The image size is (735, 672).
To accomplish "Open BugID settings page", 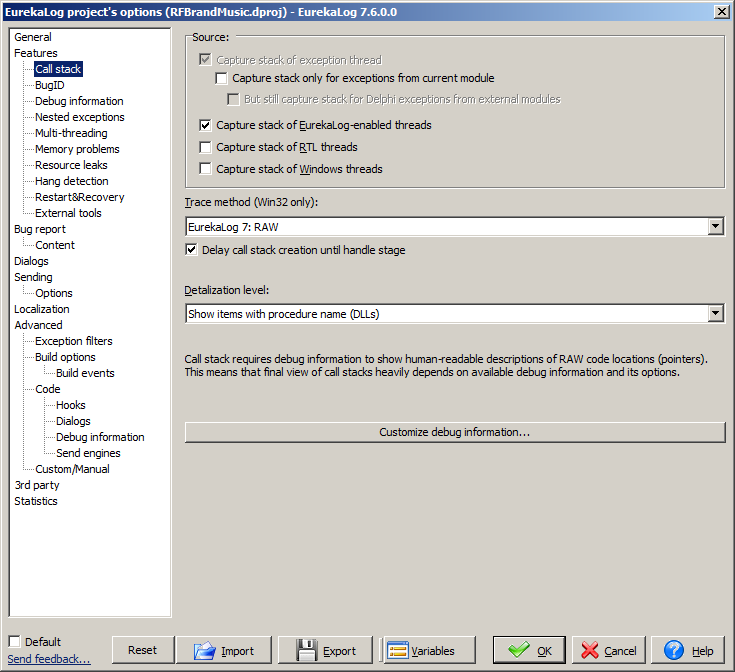I will 50,85.
